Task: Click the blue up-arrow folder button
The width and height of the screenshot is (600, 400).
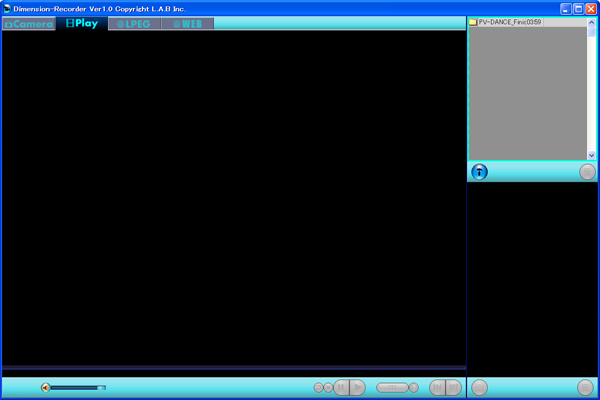Action: tap(480, 172)
